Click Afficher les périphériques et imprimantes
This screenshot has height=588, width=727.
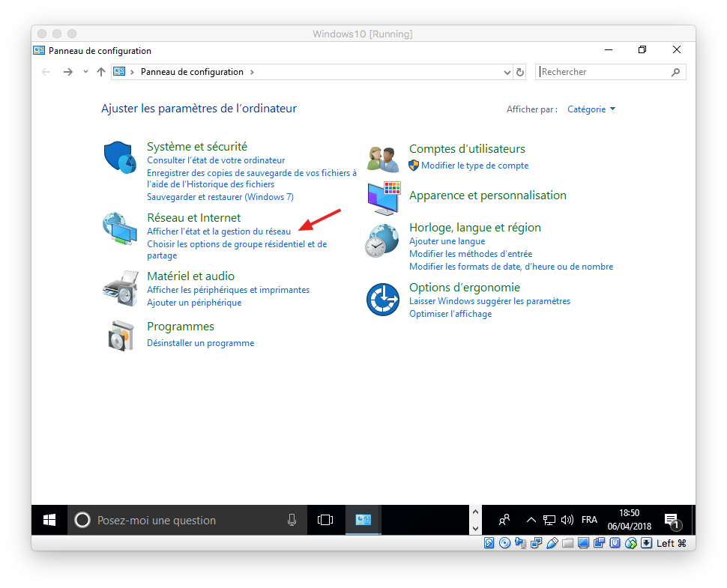coord(228,290)
